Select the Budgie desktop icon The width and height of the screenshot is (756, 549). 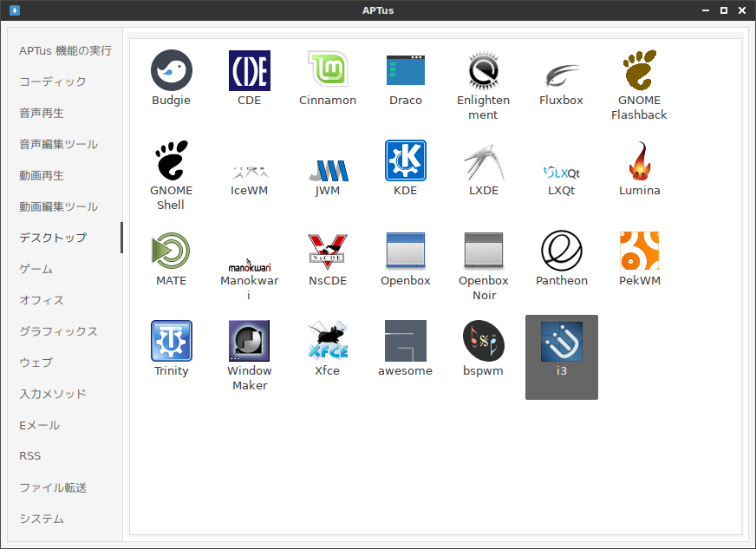(171, 70)
